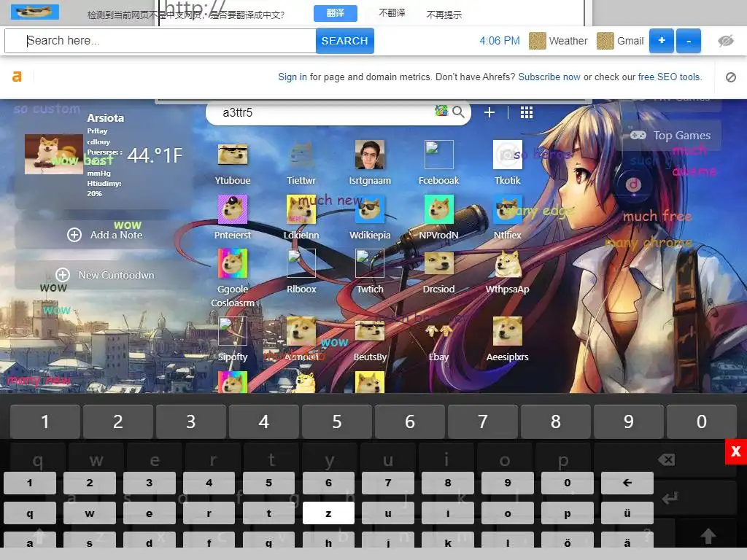
Task: Tap the large 8 key on number row
Action: pos(555,421)
